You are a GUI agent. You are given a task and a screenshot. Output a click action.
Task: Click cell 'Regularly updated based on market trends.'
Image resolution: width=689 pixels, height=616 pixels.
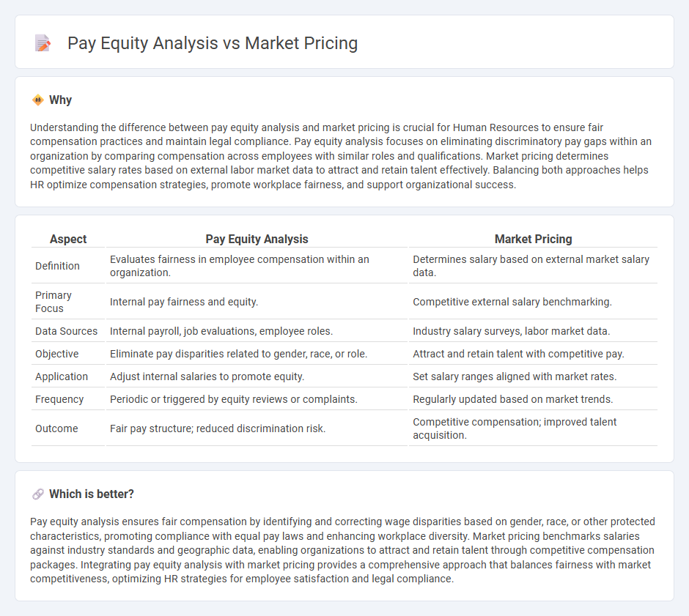[533, 399]
